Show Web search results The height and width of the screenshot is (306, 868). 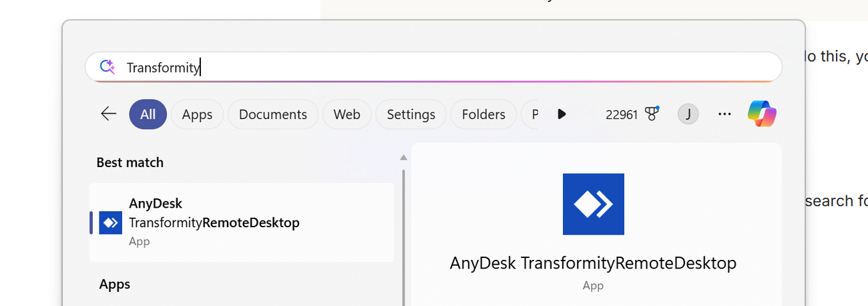pos(347,114)
